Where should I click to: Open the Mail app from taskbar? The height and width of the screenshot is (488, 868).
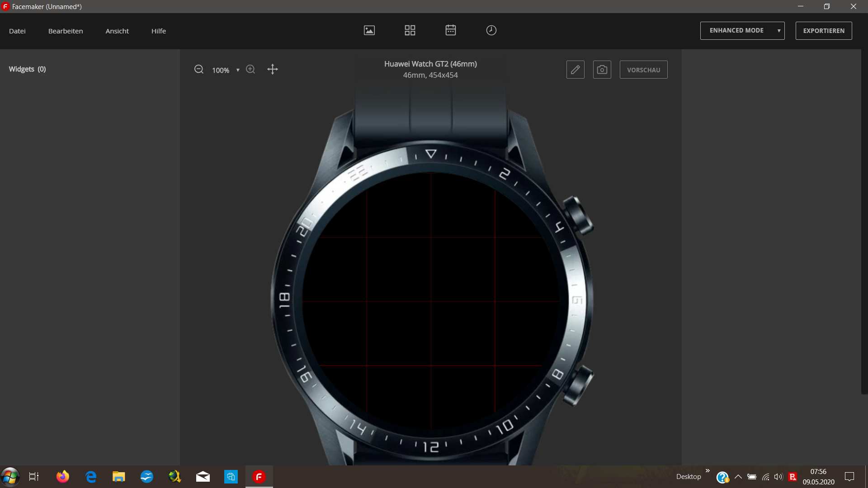click(x=203, y=477)
